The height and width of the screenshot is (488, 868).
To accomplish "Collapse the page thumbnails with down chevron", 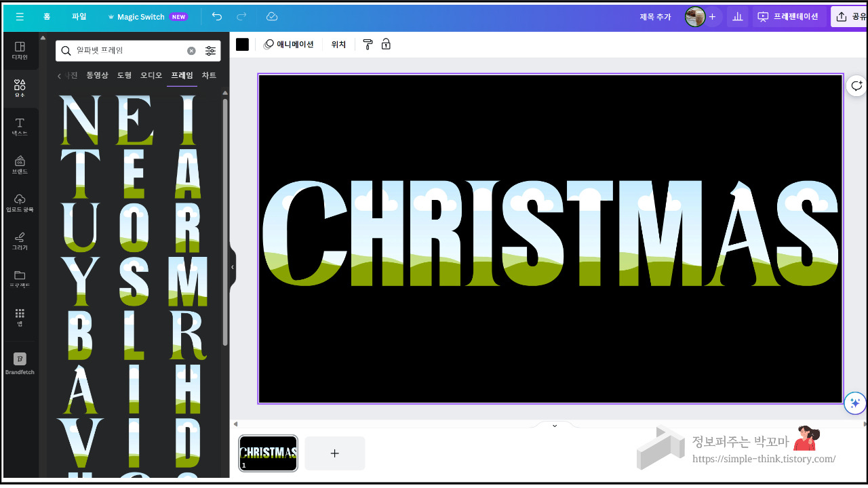I will pyautogui.click(x=554, y=426).
